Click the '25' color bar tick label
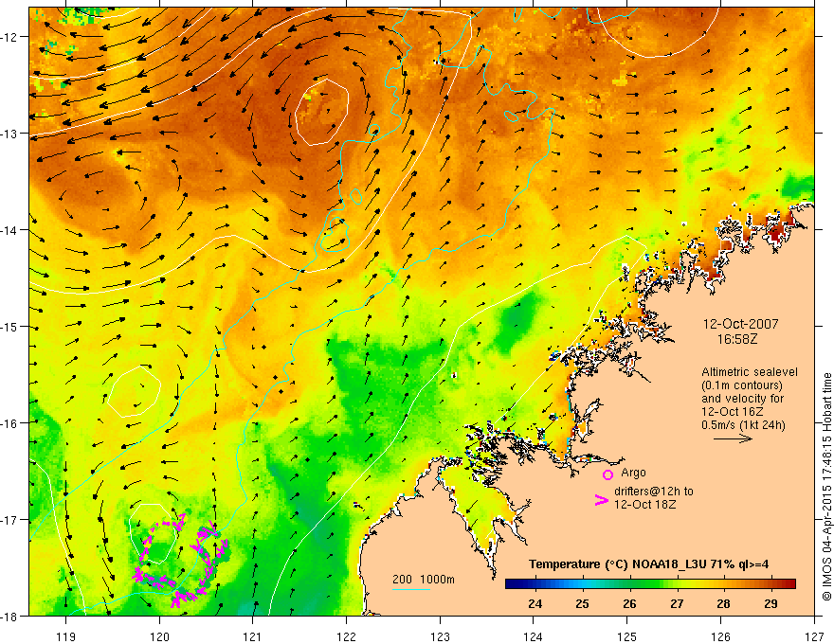The width and height of the screenshot is (834, 644). [583, 603]
